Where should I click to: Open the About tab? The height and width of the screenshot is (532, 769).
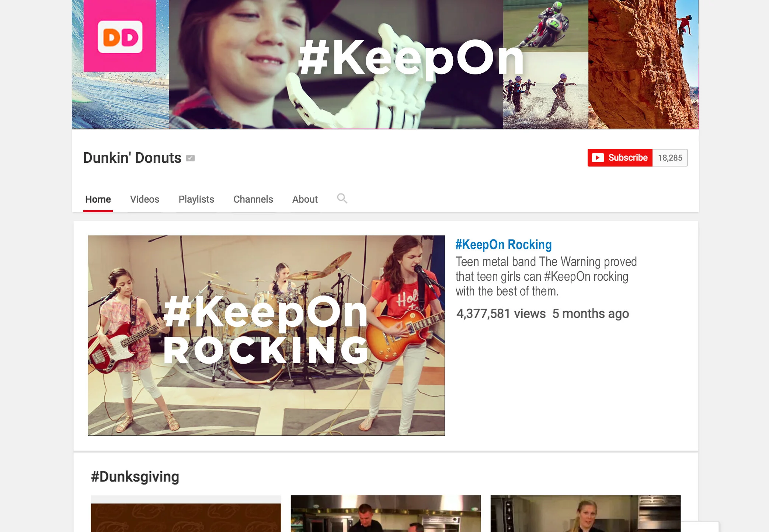[x=305, y=199]
